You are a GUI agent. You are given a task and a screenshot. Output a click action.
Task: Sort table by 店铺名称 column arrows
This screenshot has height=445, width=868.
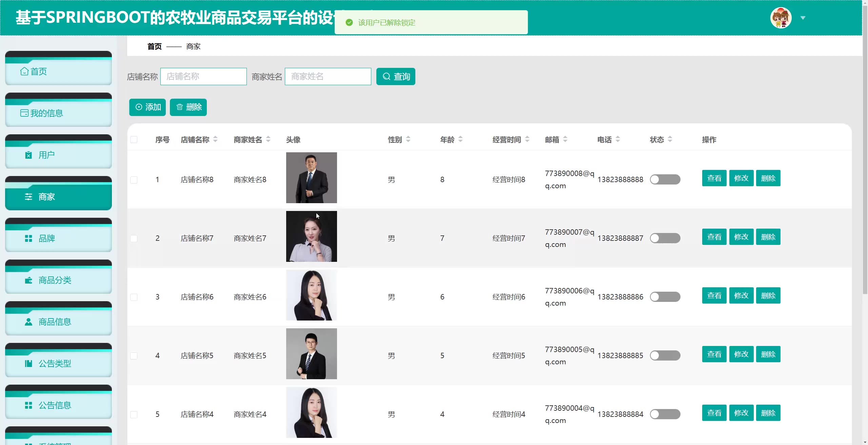point(215,139)
